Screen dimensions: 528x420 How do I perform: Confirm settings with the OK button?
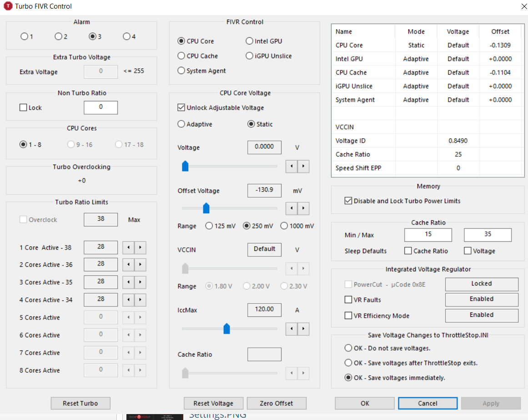click(x=365, y=403)
